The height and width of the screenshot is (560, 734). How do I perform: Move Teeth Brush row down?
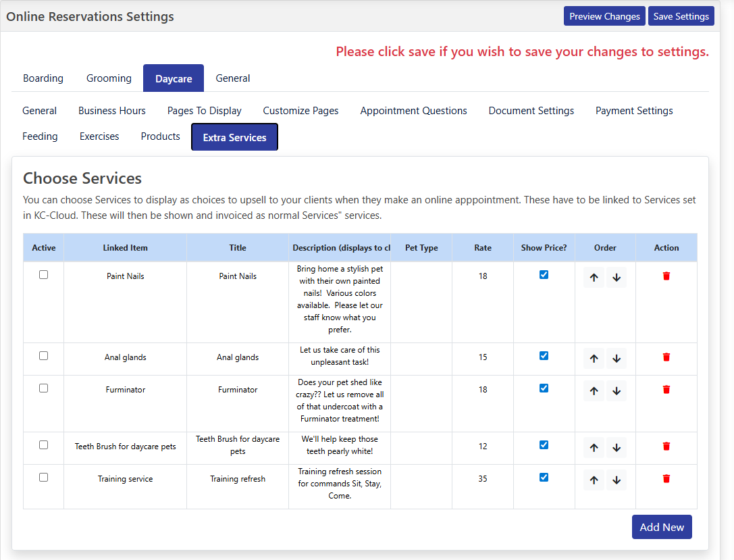[617, 447]
